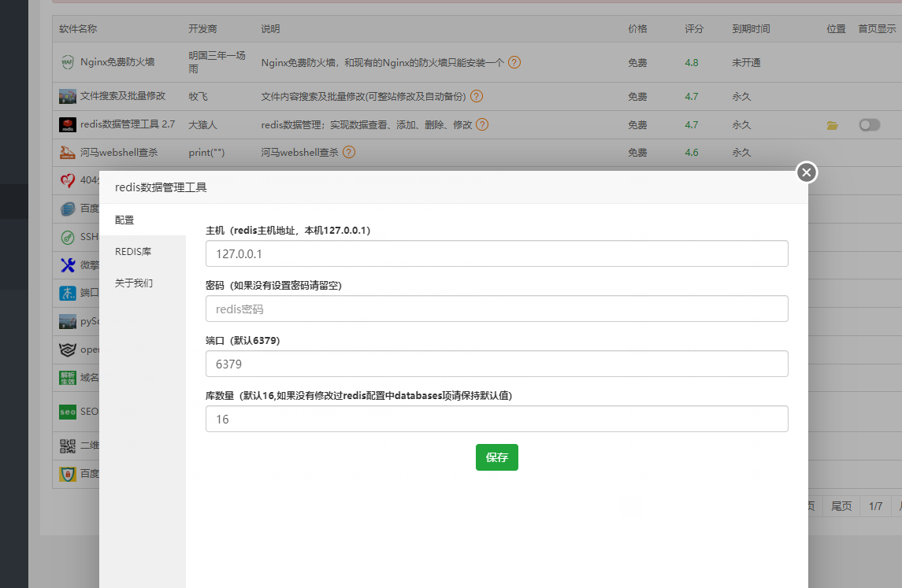Viewport: 902px width, 588px height.
Task: Select the 关于我们 tab
Action: tap(132, 283)
